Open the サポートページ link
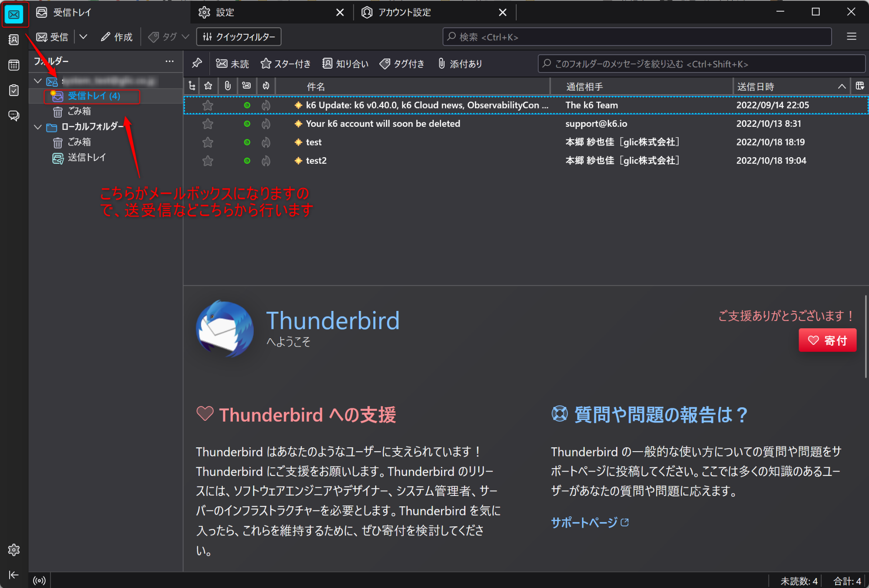The height and width of the screenshot is (588, 869). click(590, 522)
